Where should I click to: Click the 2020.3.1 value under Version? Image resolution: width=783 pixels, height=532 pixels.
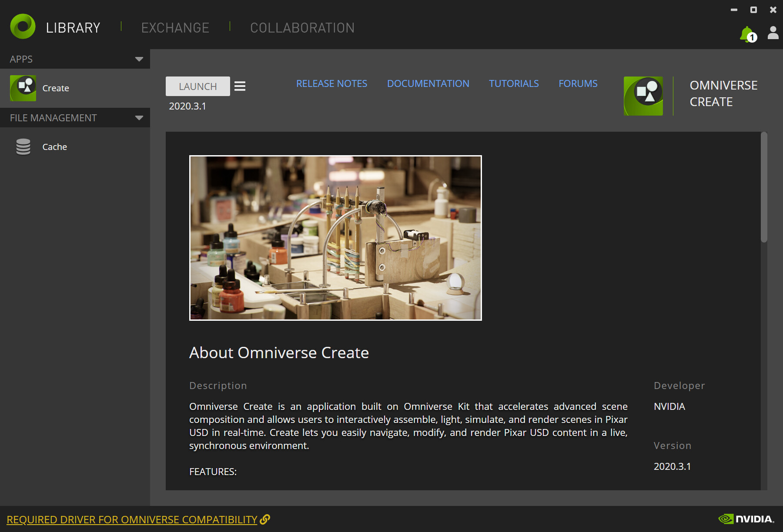click(x=673, y=466)
